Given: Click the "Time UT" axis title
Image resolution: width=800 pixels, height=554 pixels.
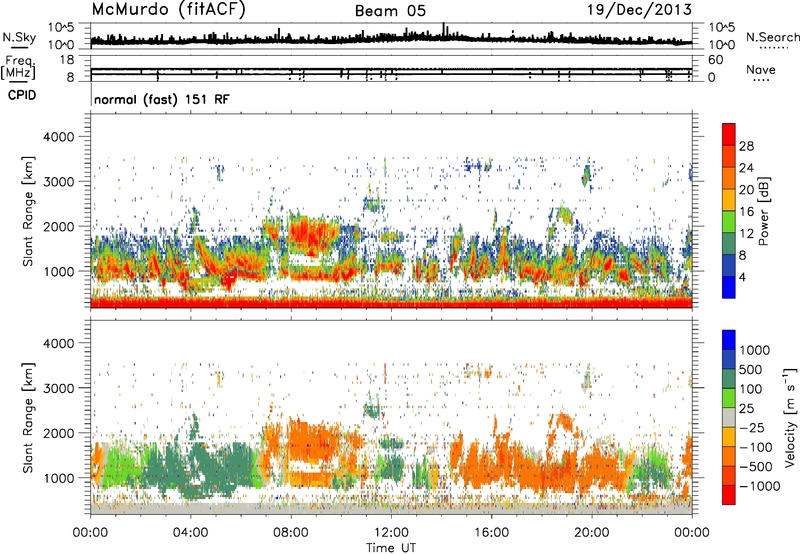Looking at the screenshot, I should [x=391, y=548].
